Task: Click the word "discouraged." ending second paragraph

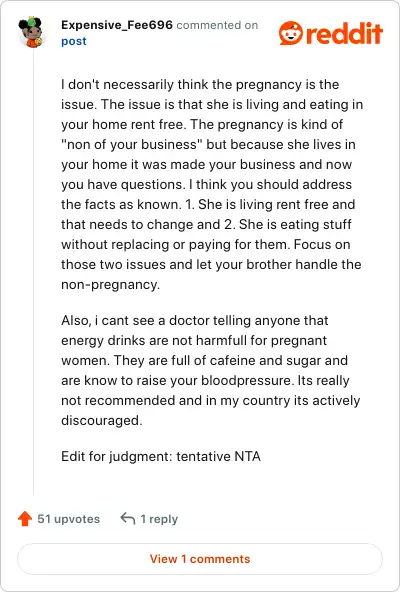Action: (x=102, y=420)
